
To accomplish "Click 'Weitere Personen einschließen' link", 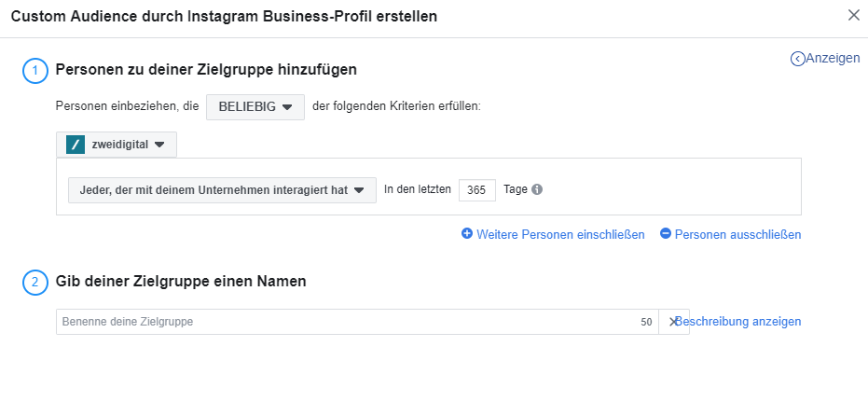I will pos(560,234).
